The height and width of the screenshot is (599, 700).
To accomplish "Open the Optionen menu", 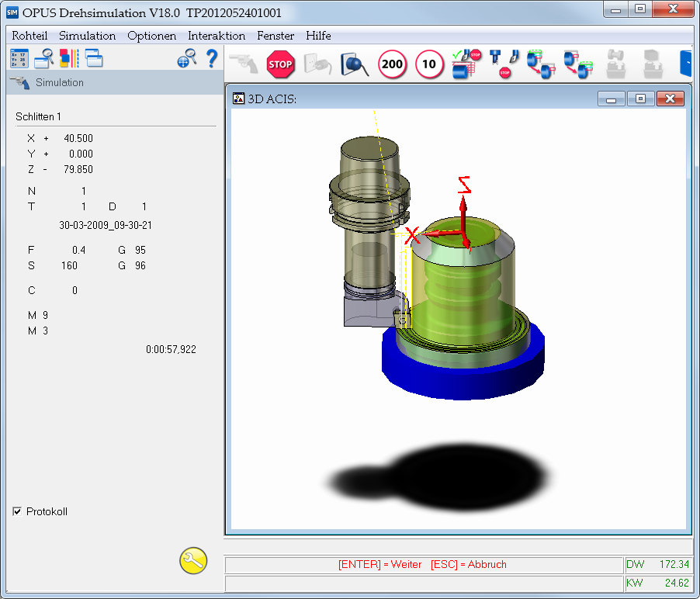I will click(x=152, y=36).
